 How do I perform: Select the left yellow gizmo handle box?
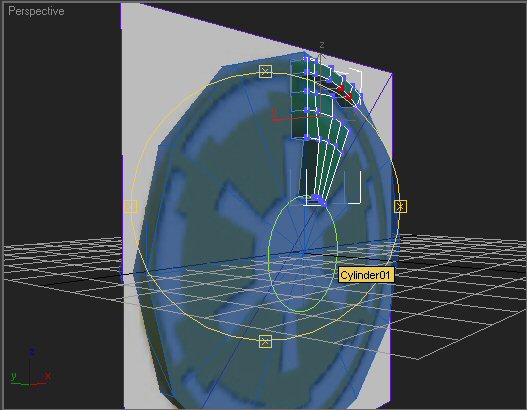pos(131,206)
